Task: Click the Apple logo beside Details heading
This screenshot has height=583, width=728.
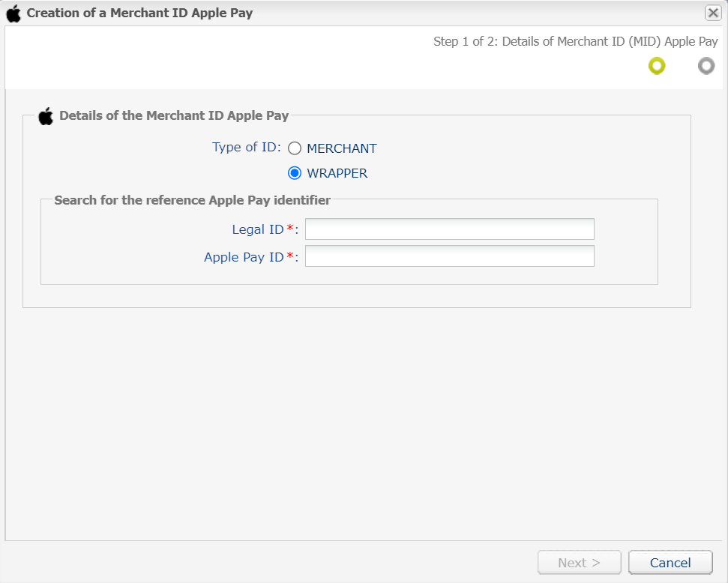Action: [x=46, y=116]
